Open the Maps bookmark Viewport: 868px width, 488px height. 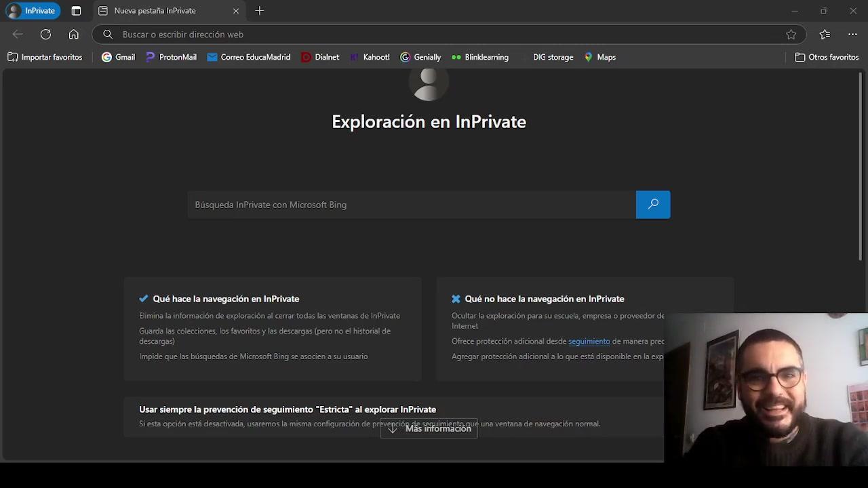click(599, 57)
